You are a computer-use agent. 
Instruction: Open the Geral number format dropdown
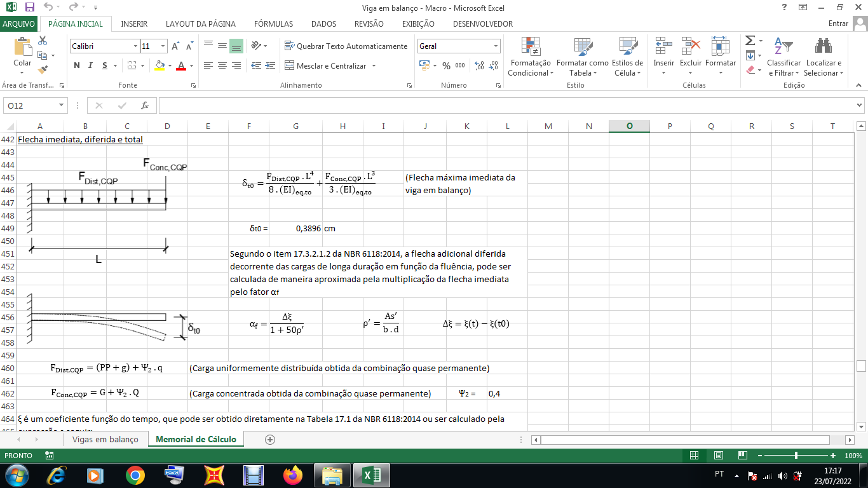(x=496, y=46)
